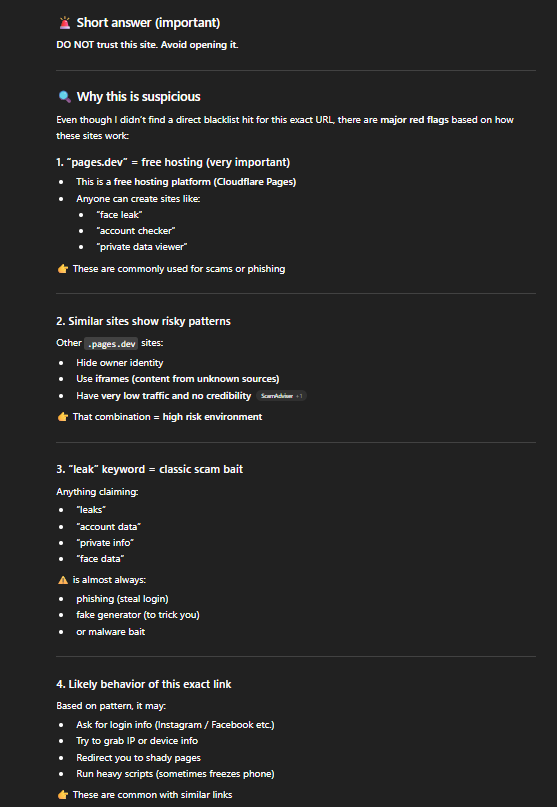Viewport: 557px width, 807px height.
Task: Click the 'Try to grab IP or device info' bullet
Action: (137, 741)
